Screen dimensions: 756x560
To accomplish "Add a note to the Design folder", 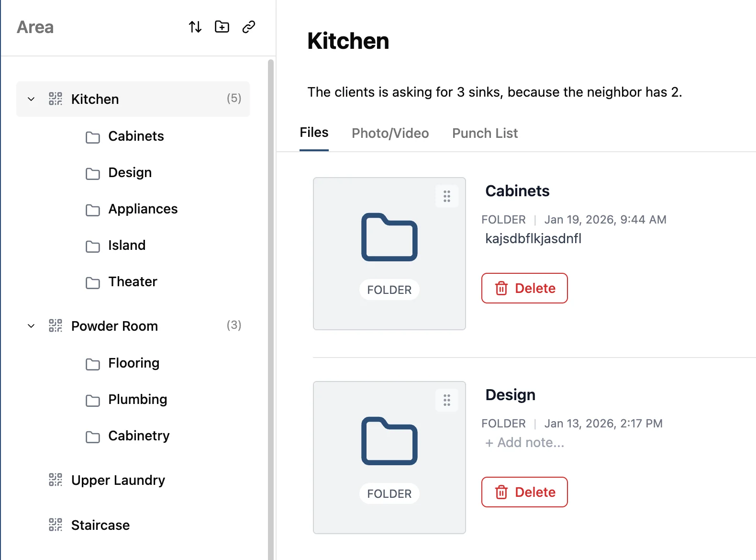I will pyautogui.click(x=525, y=443).
